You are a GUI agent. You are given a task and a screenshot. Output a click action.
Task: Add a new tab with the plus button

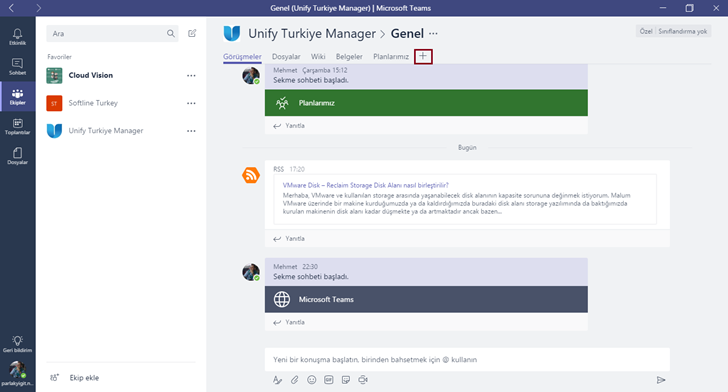[423, 56]
